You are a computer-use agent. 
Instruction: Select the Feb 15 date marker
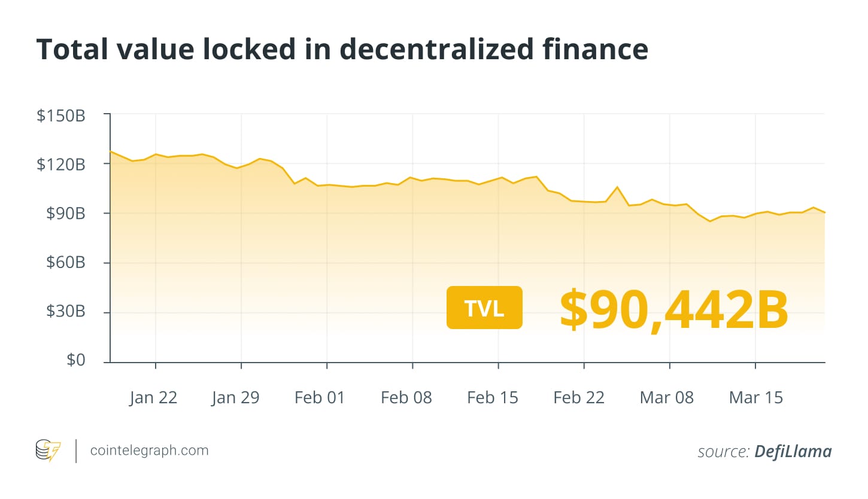(x=492, y=397)
